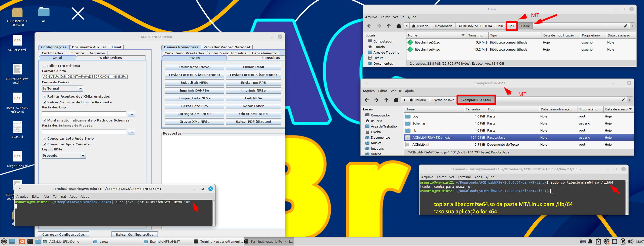Click the show desktop taskbar icon

(12, 242)
